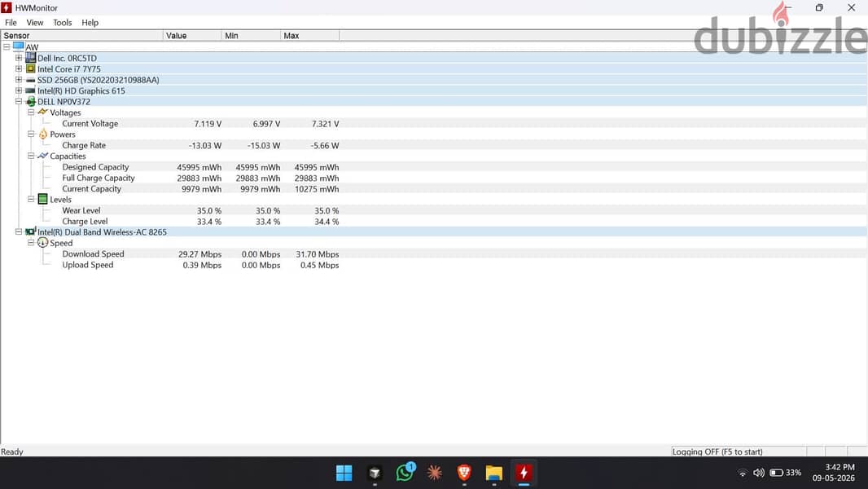Expand the Intel Core i7 7Y75 node
This screenshot has width=868, height=489.
[19, 68]
